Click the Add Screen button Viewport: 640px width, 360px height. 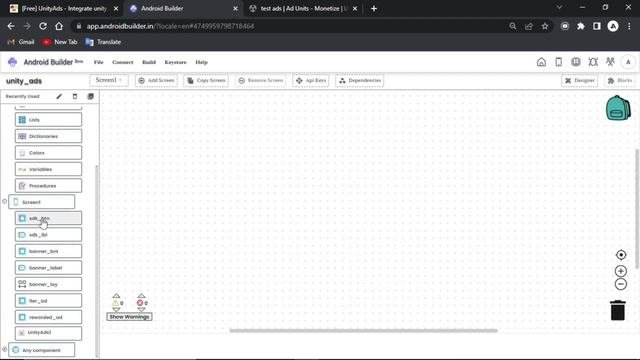(x=156, y=80)
